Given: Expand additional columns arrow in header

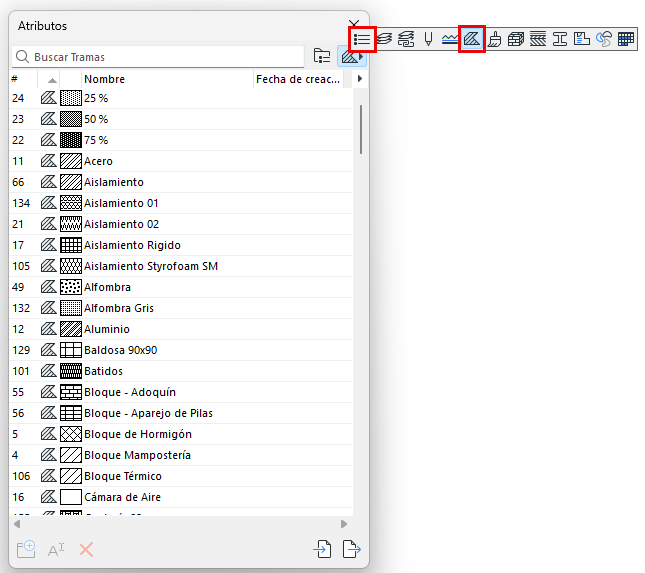Looking at the screenshot, I should pos(360,79).
